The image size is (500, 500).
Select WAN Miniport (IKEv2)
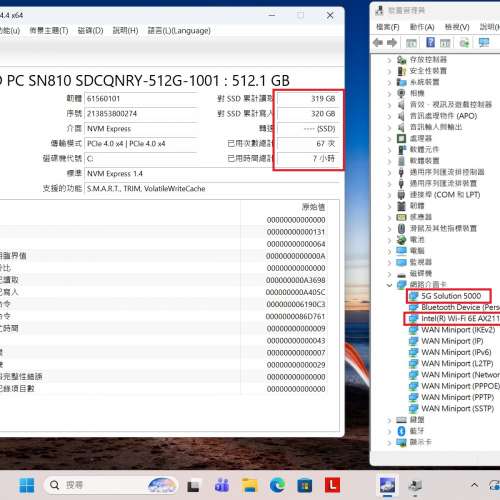458,330
